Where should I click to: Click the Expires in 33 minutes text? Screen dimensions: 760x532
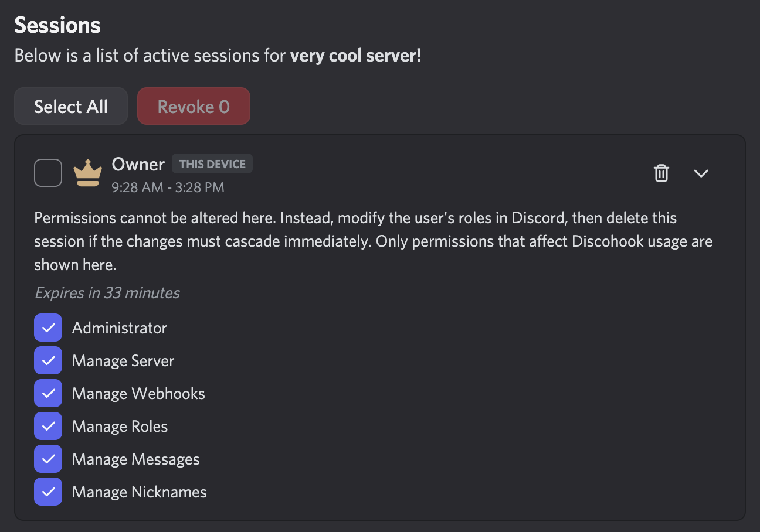[107, 292]
